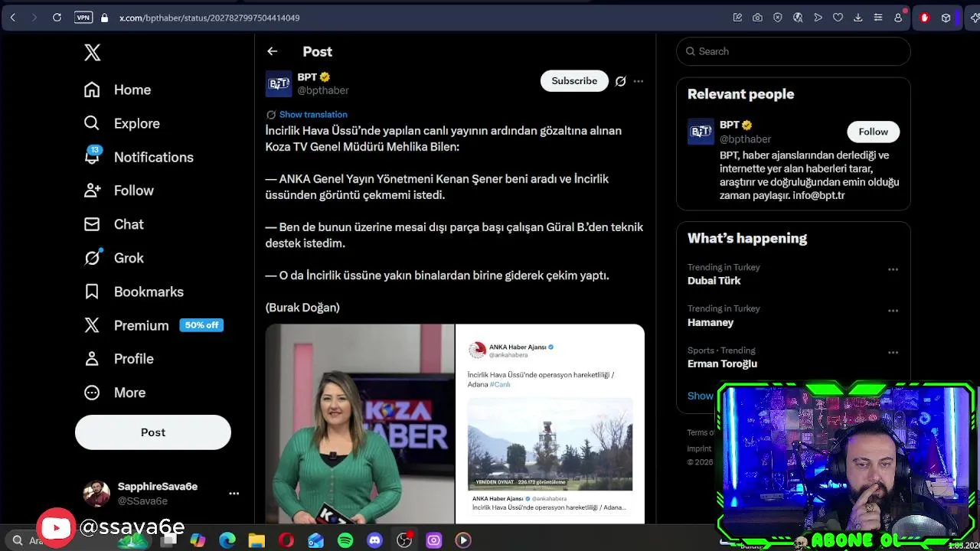Open Profile from the sidebar
This screenshot has width=980, height=551.
click(119, 359)
